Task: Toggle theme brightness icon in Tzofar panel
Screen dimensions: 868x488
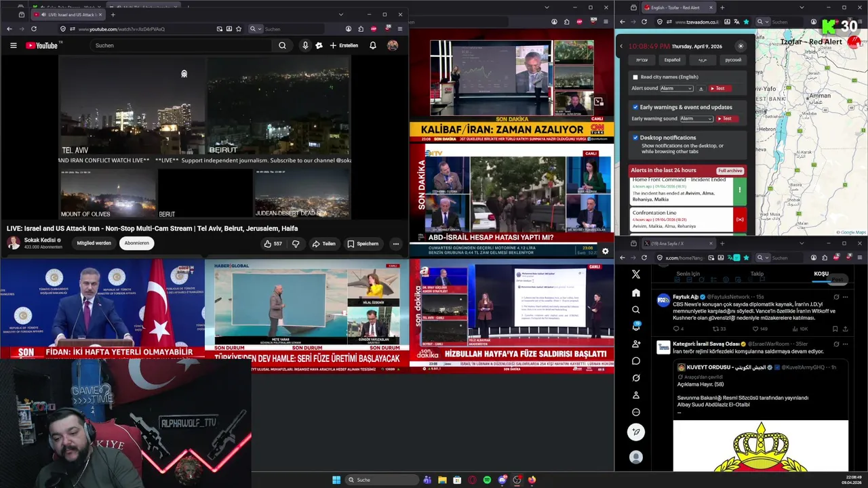Action: 740,46
